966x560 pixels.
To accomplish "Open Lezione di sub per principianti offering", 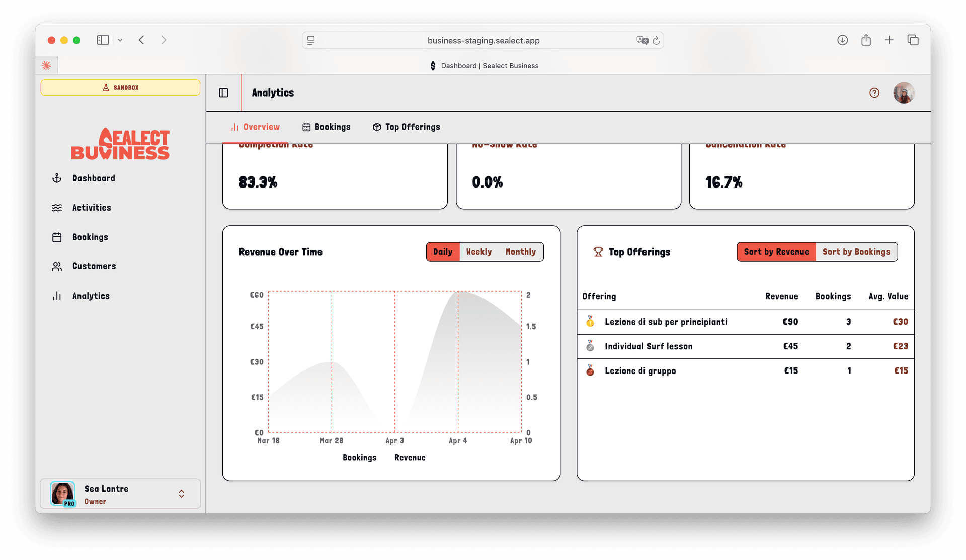I will pyautogui.click(x=666, y=322).
